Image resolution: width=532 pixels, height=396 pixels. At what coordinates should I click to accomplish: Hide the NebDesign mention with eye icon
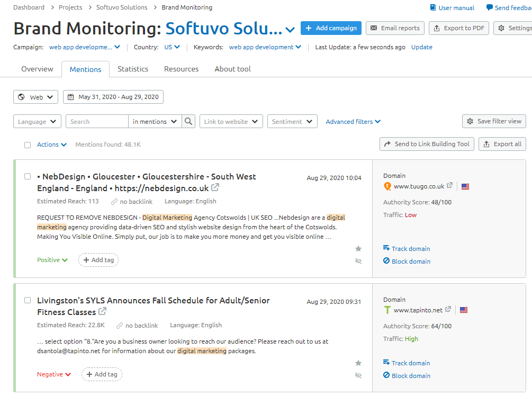point(358,261)
